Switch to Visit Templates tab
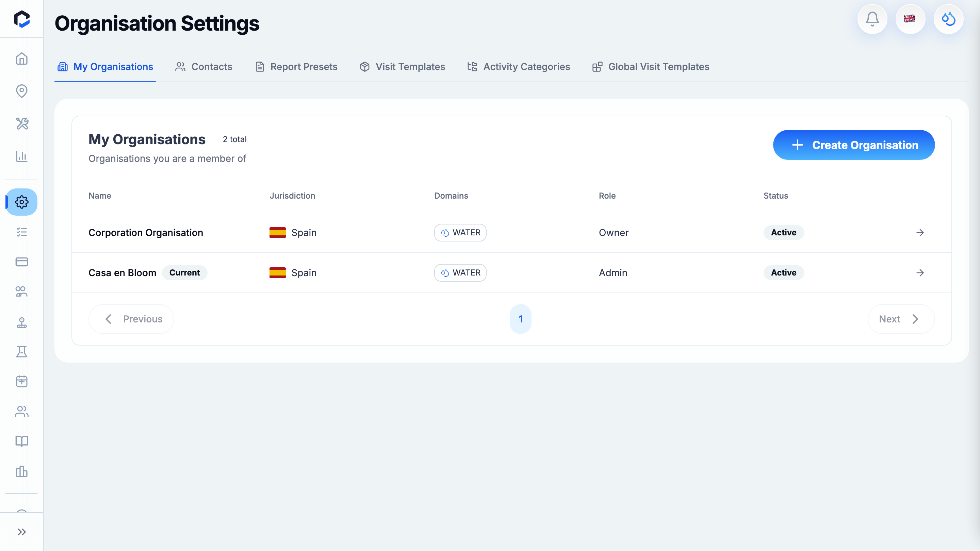The image size is (980, 551). (x=402, y=67)
